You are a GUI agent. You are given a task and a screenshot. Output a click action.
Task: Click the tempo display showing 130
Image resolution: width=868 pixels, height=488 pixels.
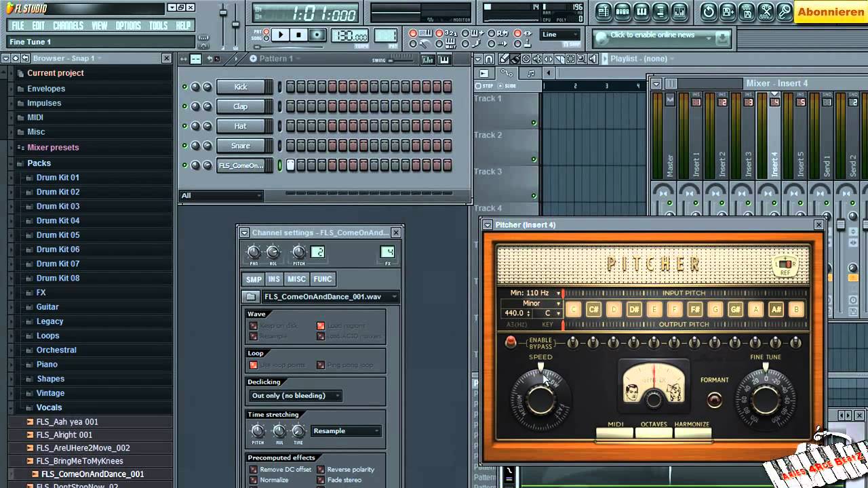350,37
